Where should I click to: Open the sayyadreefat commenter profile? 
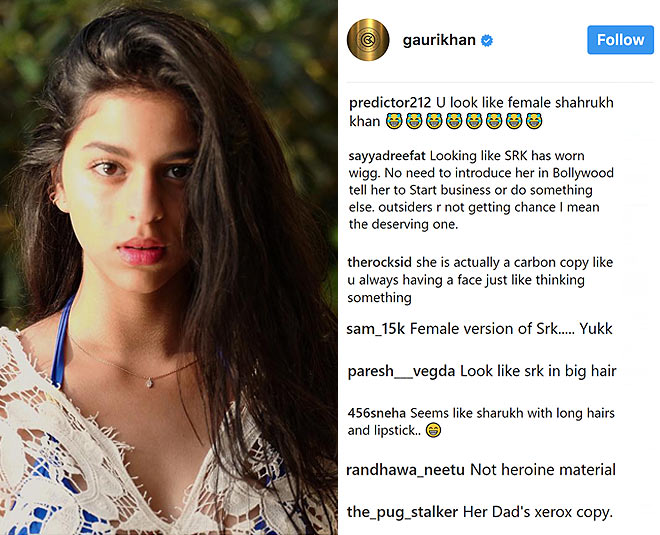[387, 156]
